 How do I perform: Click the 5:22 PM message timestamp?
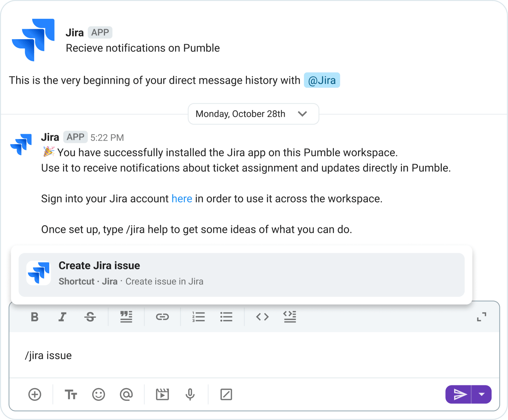[x=107, y=138]
